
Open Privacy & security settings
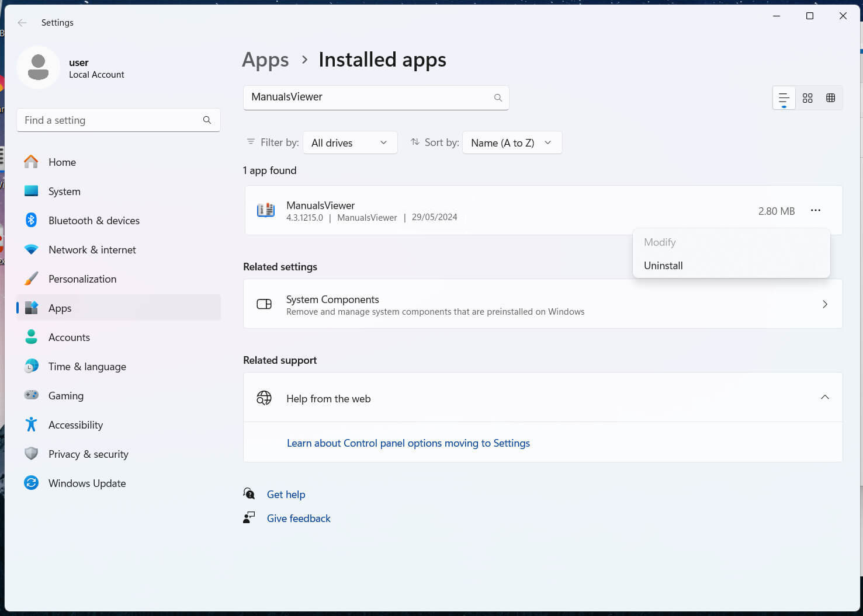point(119,454)
